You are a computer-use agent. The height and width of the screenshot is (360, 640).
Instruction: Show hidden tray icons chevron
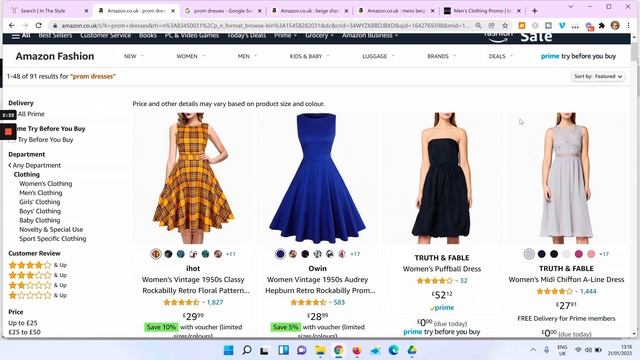(x=533, y=350)
